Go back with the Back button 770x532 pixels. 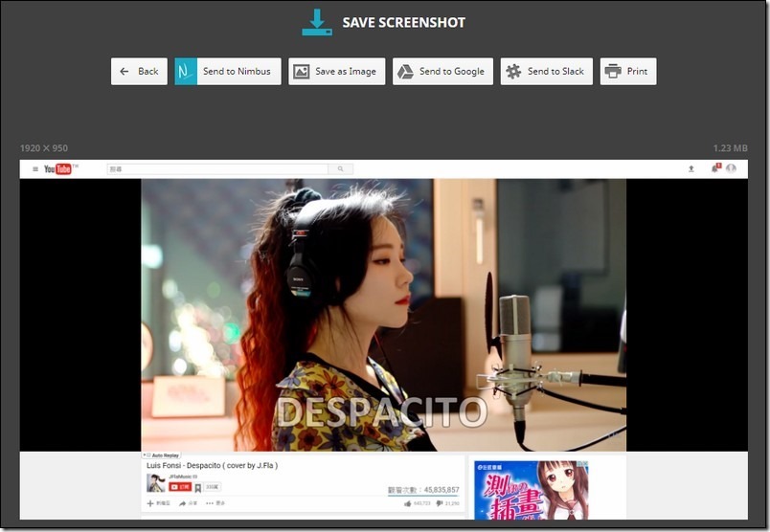tap(139, 71)
